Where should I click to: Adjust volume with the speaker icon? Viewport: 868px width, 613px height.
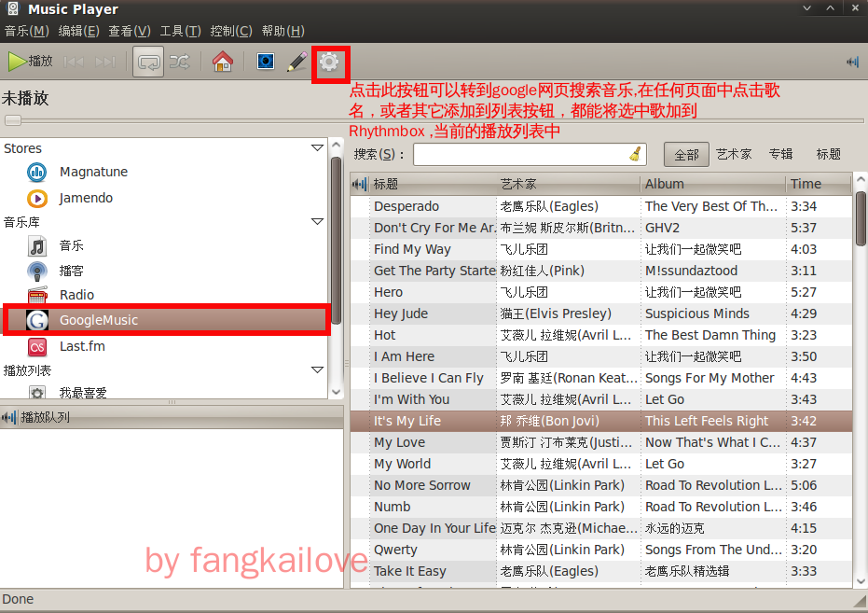click(x=852, y=62)
